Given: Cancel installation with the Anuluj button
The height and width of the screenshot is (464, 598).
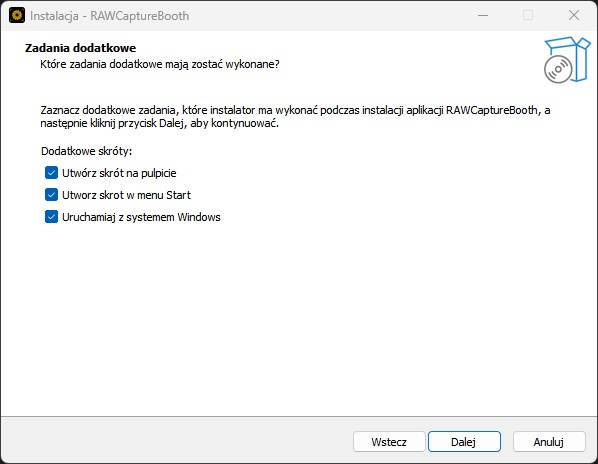Looking at the screenshot, I should pos(549,442).
